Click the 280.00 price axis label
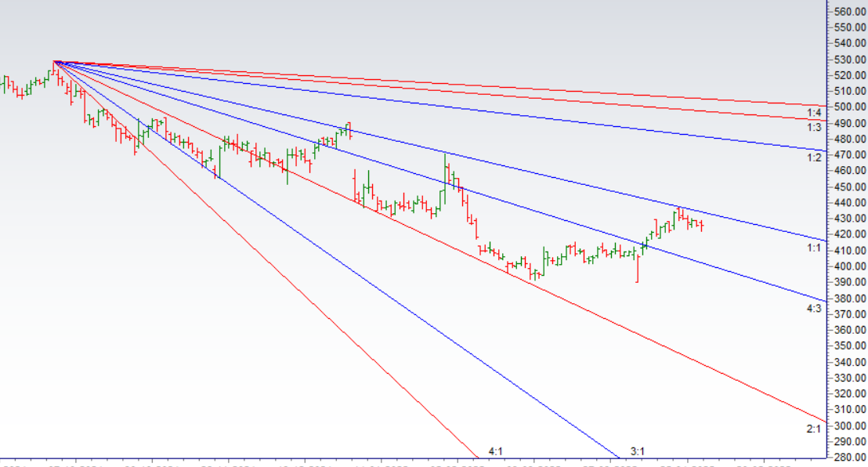The width and height of the screenshot is (868, 467). (x=850, y=458)
